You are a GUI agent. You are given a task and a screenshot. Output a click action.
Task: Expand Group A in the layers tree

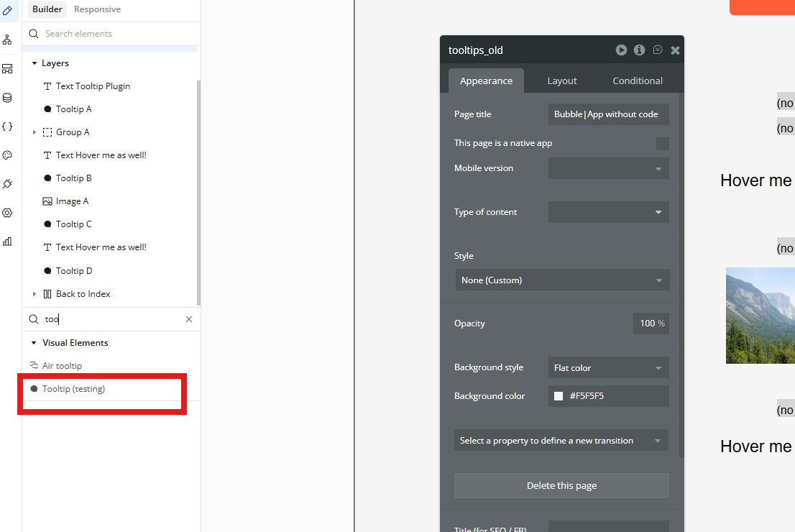coord(34,132)
